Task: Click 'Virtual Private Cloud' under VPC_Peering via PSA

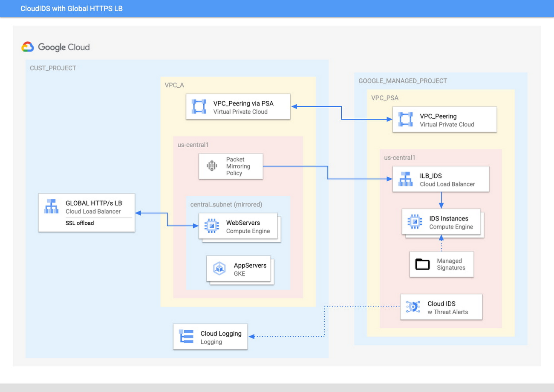Action: pyautogui.click(x=240, y=112)
